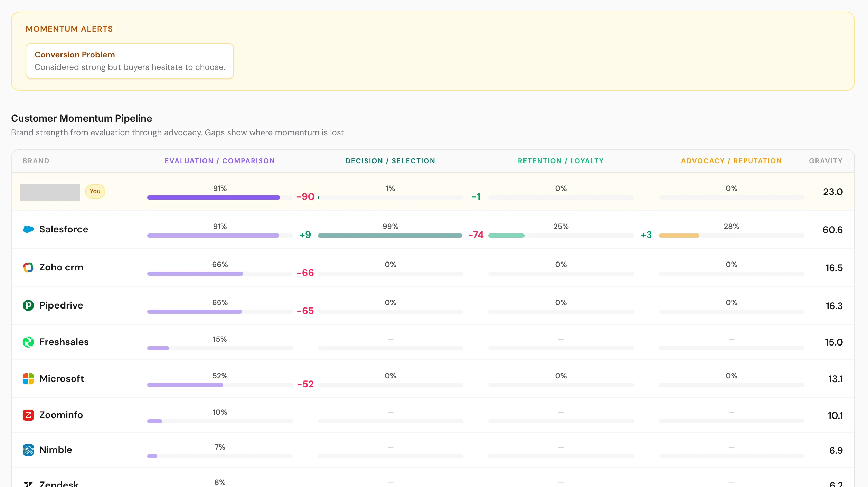868x487 pixels.
Task: Select the Decision / Selection column header
Action: [390, 161]
